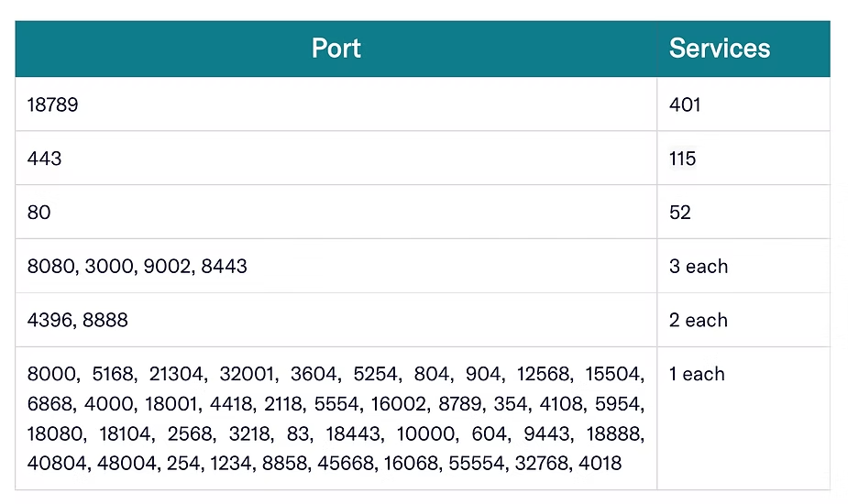Click the 401 services value

point(685,104)
